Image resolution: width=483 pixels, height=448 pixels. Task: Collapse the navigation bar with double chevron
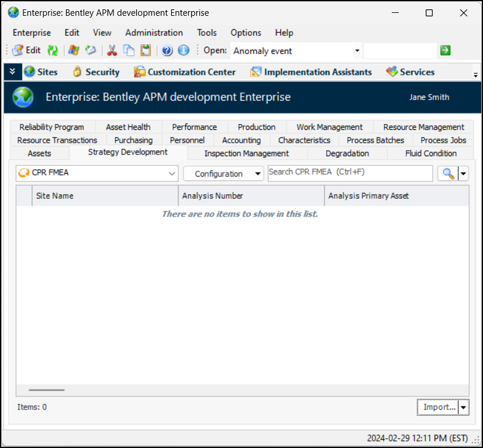13,72
